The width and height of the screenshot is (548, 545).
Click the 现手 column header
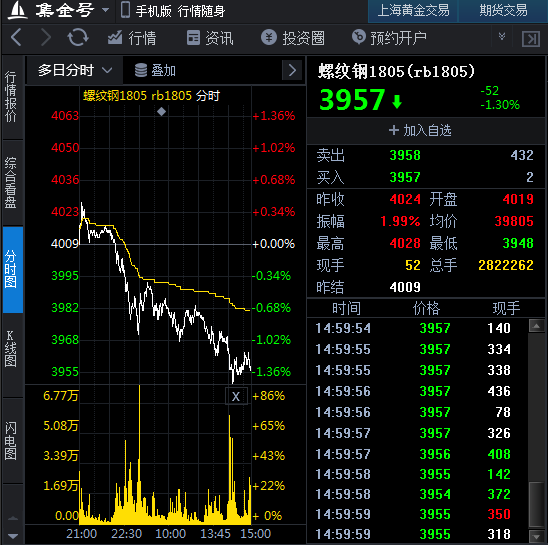coord(506,309)
